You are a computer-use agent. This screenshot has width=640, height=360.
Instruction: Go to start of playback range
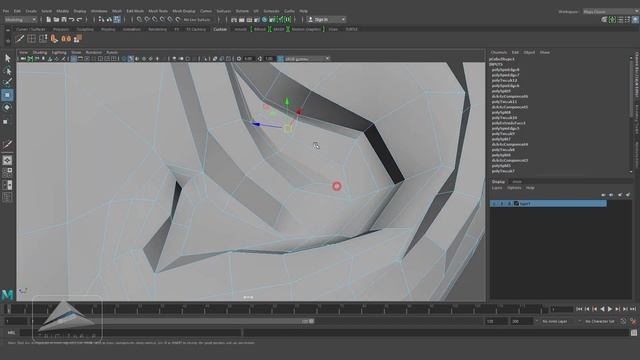(x=579, y=309)
